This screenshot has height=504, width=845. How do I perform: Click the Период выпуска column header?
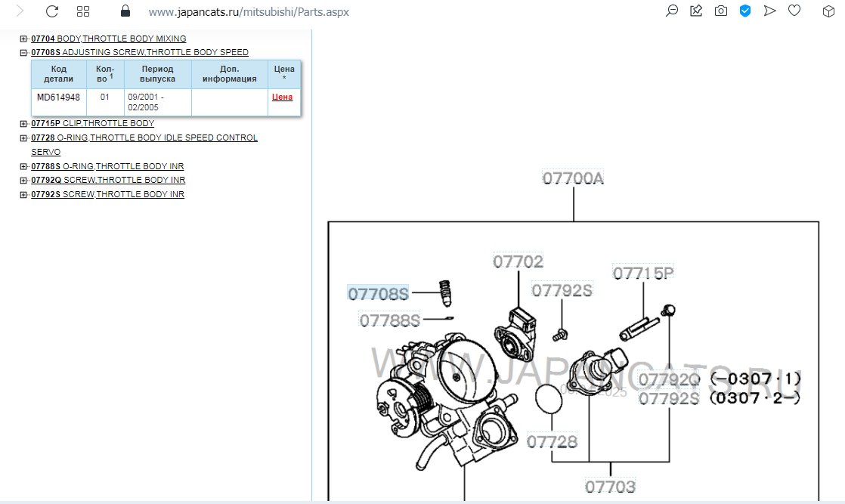[x=157, y=74]
